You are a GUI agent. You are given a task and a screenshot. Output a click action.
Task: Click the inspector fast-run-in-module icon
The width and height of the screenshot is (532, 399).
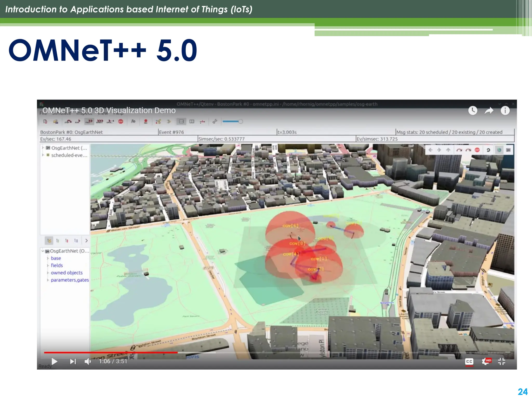468,150
